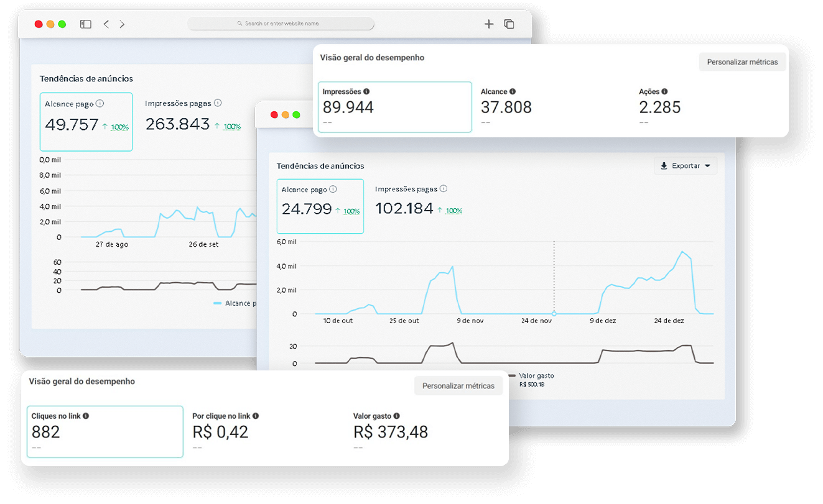Screen dimensions: 823x504
Task: Click Personalizar métricas button at top right
Action: [x=742, y=62]
